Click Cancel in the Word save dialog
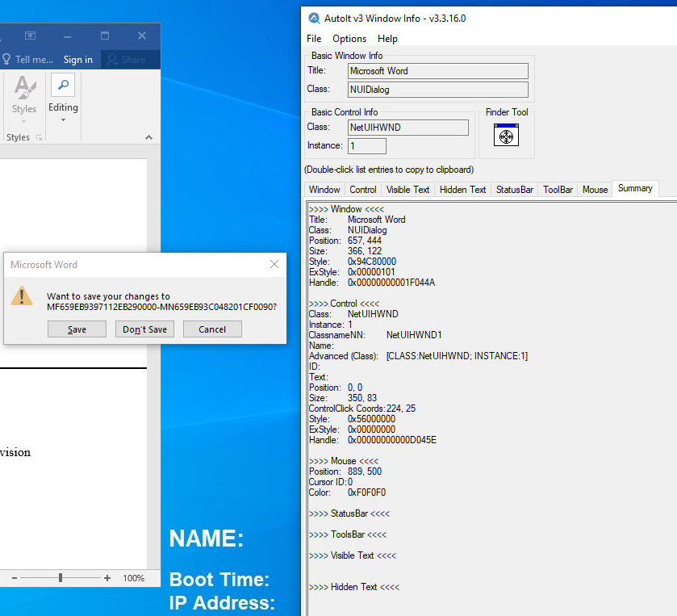Screen dimensions: 677x616 pyautogui.click(x=212, y=329)
